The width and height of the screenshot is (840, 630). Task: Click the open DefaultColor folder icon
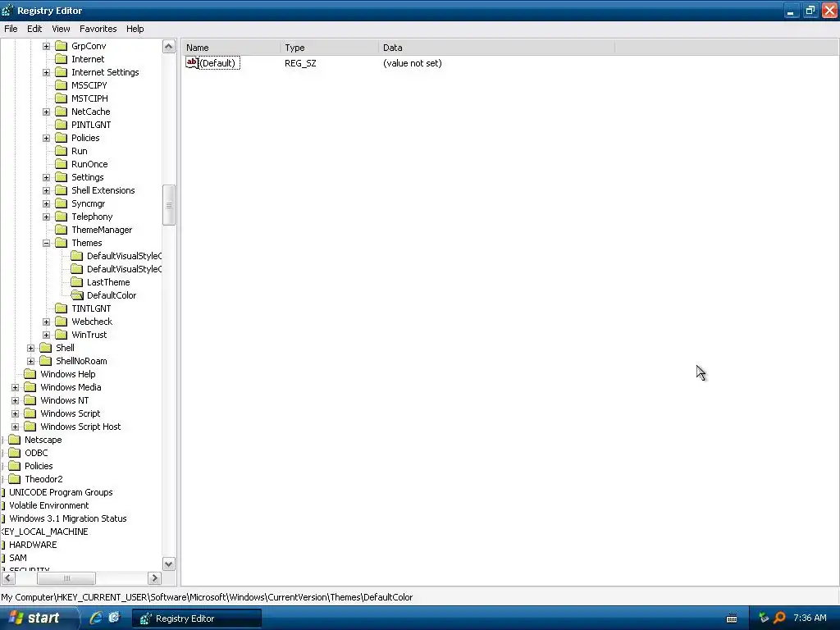coord(77,295)
